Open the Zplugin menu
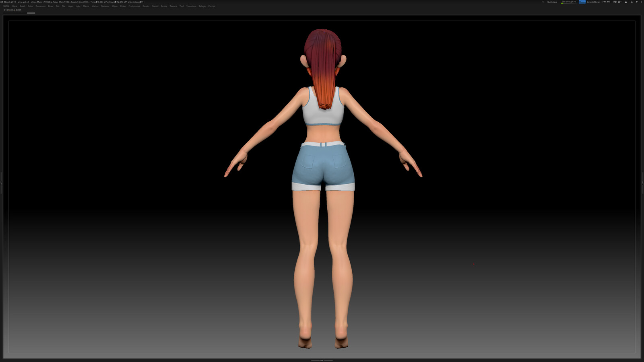The height and width of the screenshot is (362, 644). (202, 6)
